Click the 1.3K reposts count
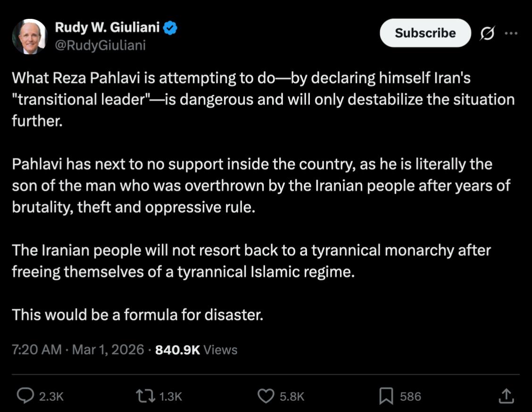 click(170, 396)
